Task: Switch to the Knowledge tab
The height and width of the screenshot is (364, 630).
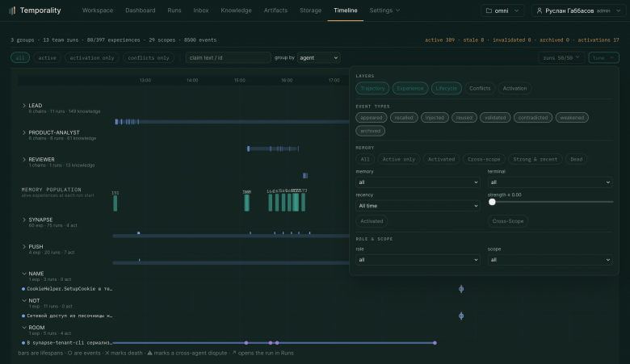Action: pyautogui.click(x=236, y=10)
